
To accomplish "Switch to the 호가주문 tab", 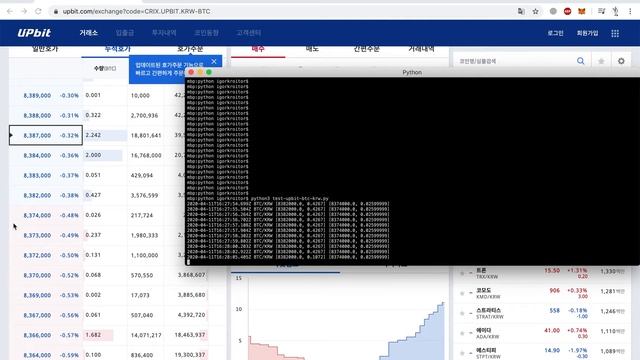I will point(190,50).
